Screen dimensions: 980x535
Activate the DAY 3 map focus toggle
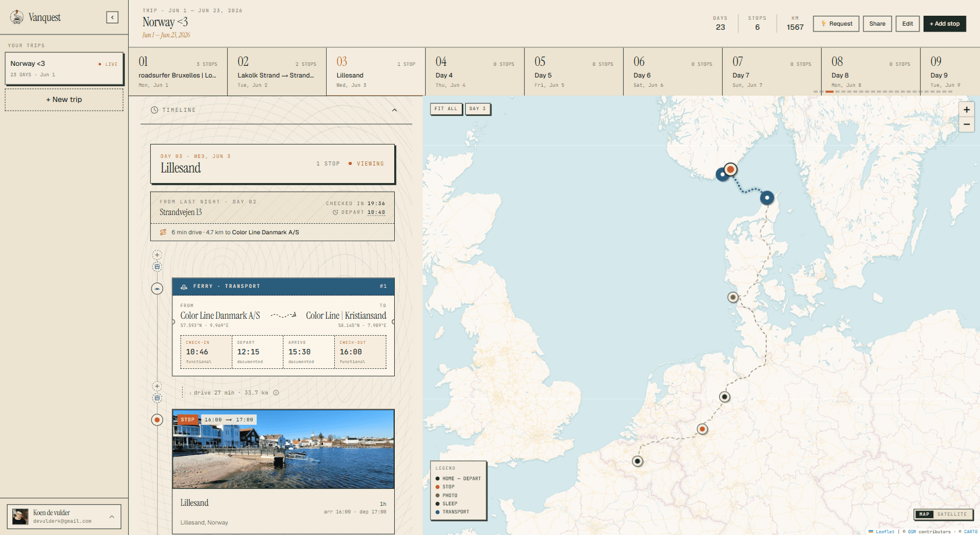477,109
